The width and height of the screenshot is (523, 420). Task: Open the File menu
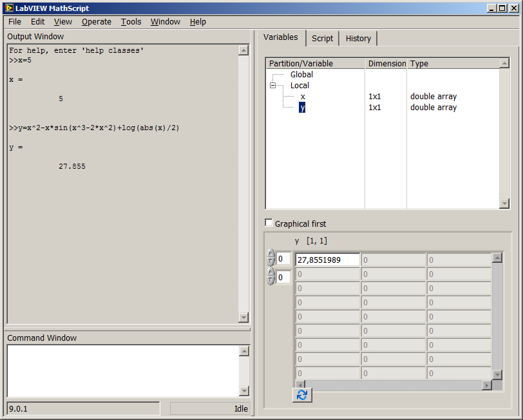15,22
